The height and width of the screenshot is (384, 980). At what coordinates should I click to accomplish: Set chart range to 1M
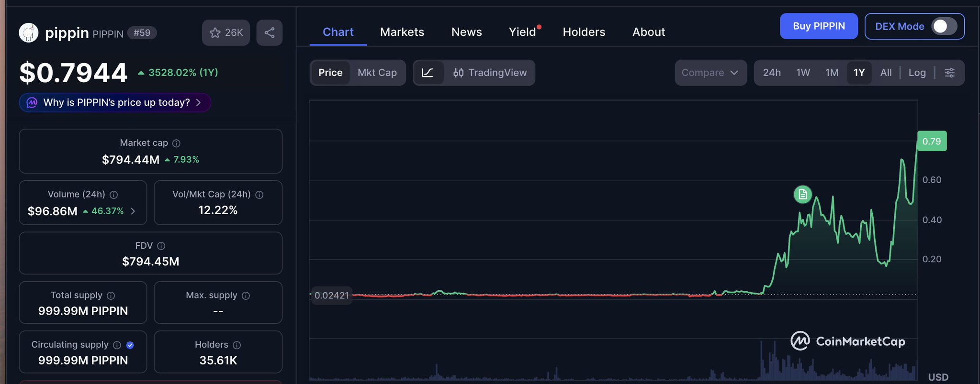tap(832, 73)
